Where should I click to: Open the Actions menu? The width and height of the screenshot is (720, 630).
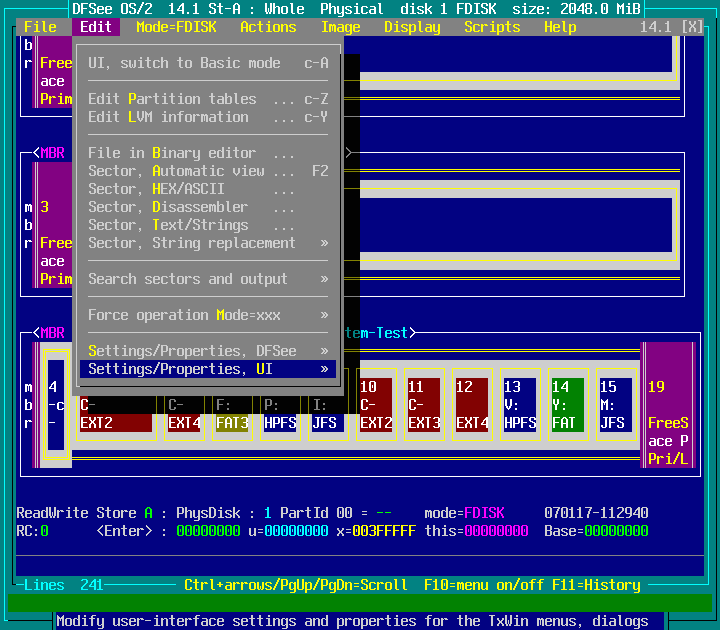[x=268, y=27]
